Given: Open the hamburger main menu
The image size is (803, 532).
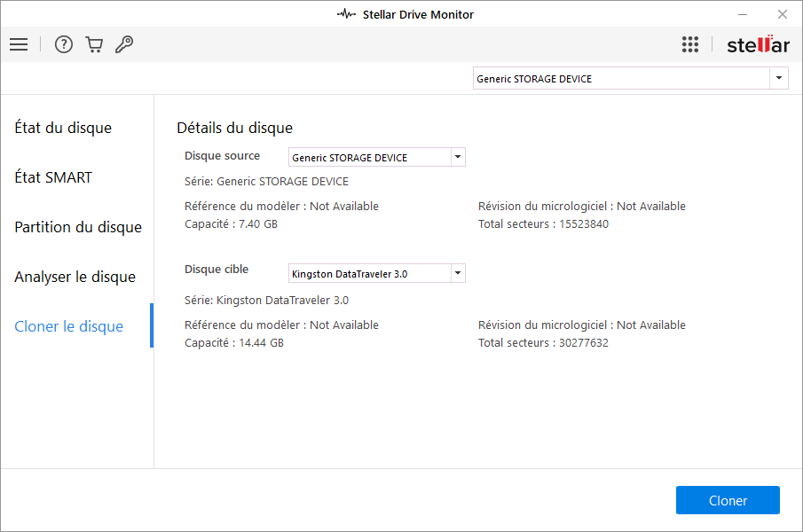Looking at the screenshot, I should [x=19, y=44].
